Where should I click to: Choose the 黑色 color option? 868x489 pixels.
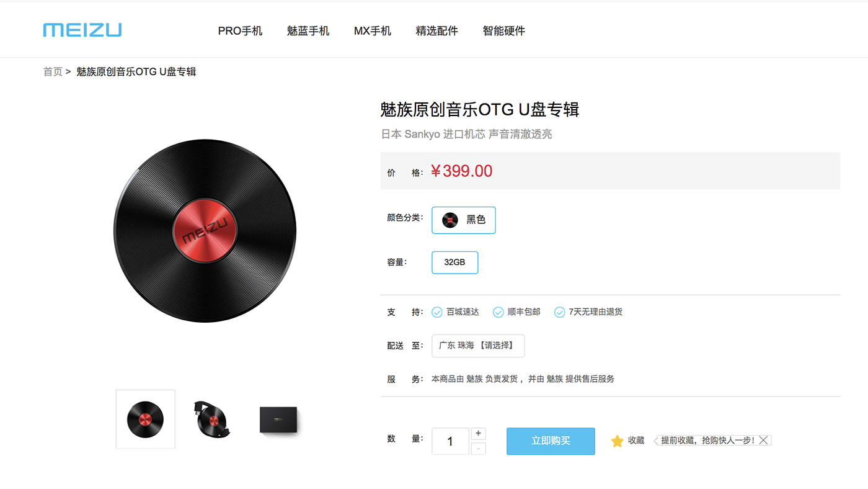pos(463,220)
